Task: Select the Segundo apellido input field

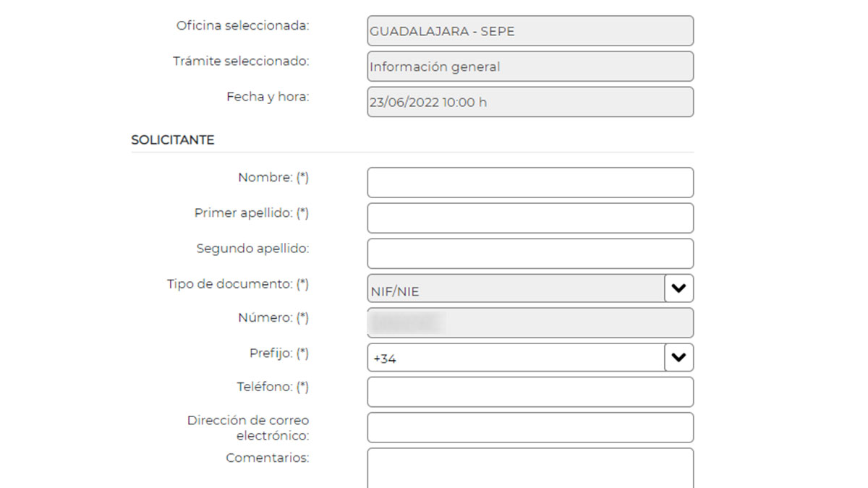Action: click(x=529, y=254)
